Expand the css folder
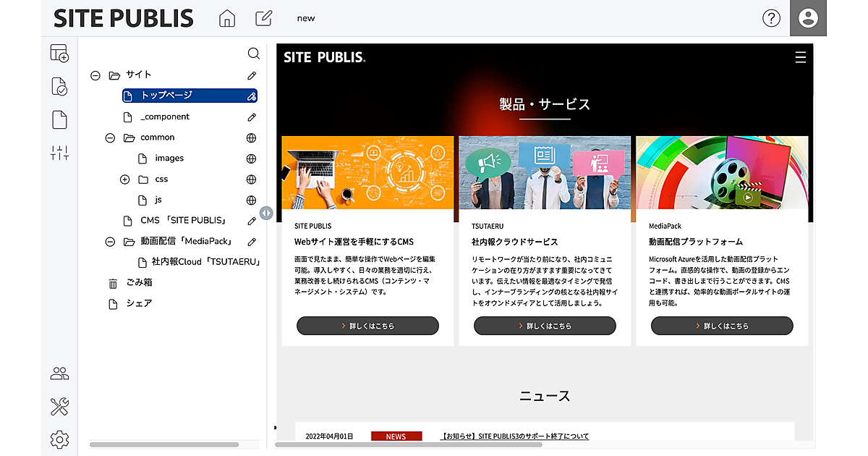This screenshot has width=868, height=456. pos(124,180)
